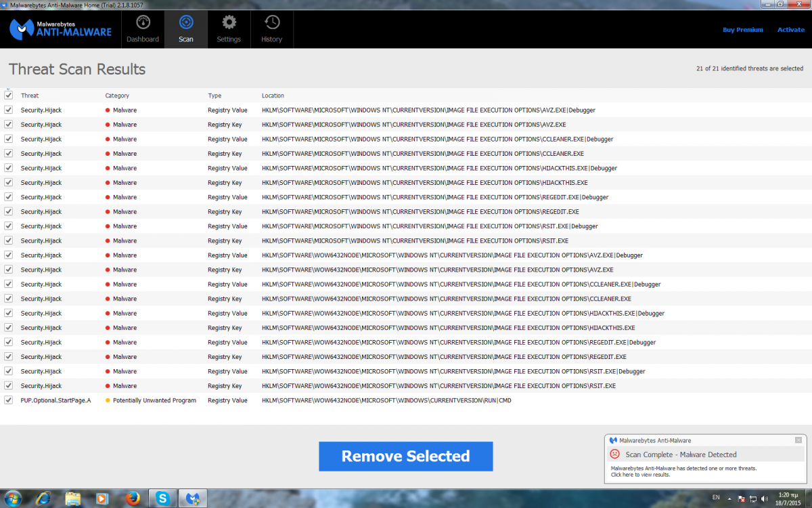
Task: Uncheck the WOW6432NODE REGEDIT.EXE|Debugger row checkbox
Action: tap(9, 342)
